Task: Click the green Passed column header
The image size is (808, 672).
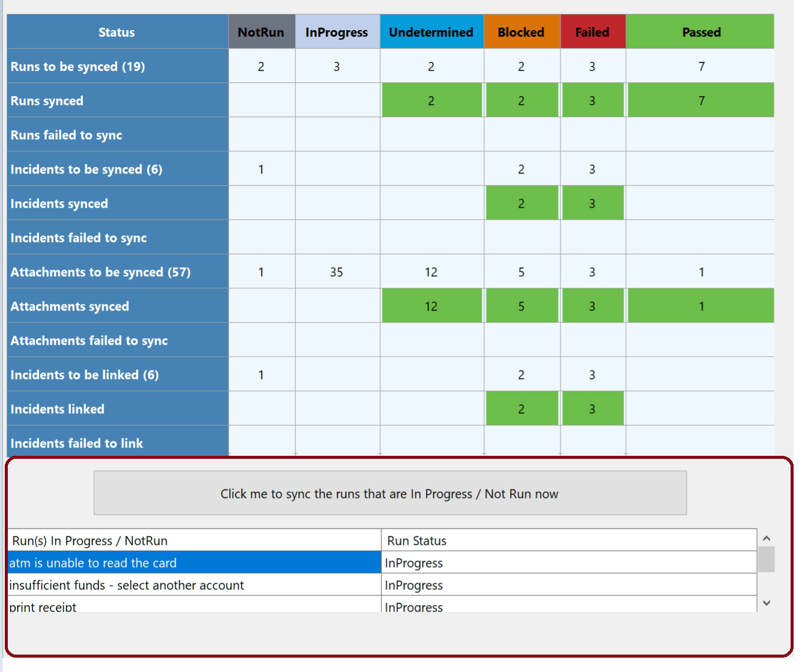Action: [700, 32]
